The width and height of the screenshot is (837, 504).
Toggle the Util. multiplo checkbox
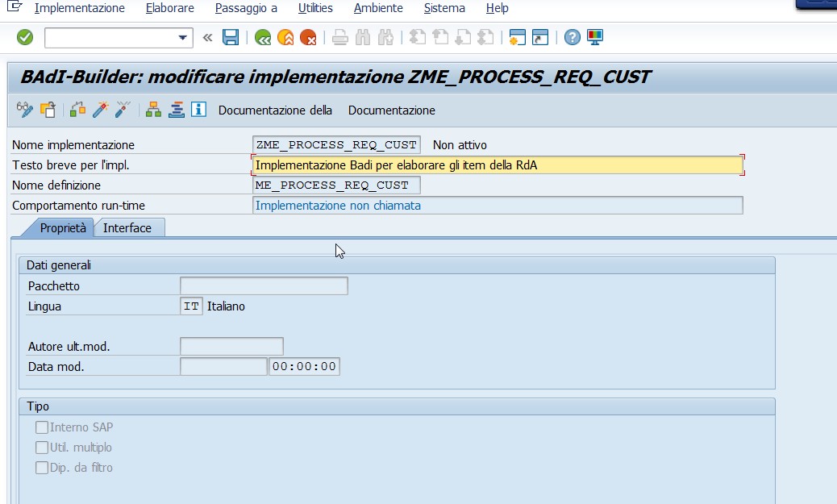pos(40,448)
